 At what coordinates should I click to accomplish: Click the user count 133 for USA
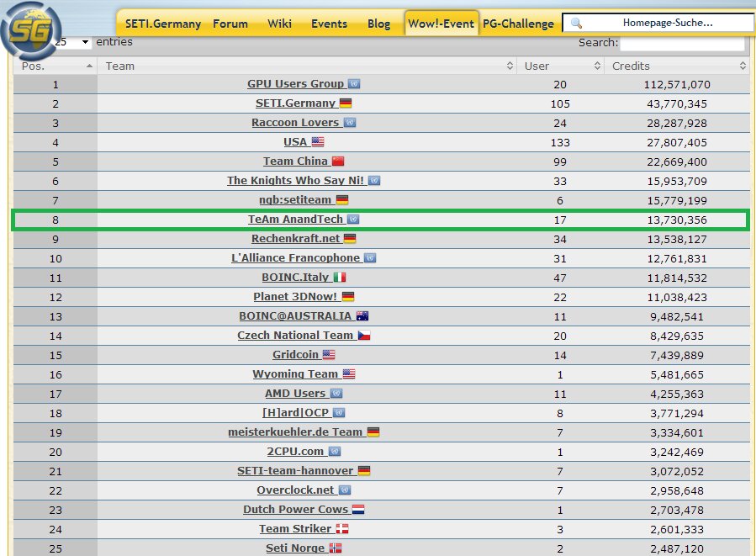560,142
